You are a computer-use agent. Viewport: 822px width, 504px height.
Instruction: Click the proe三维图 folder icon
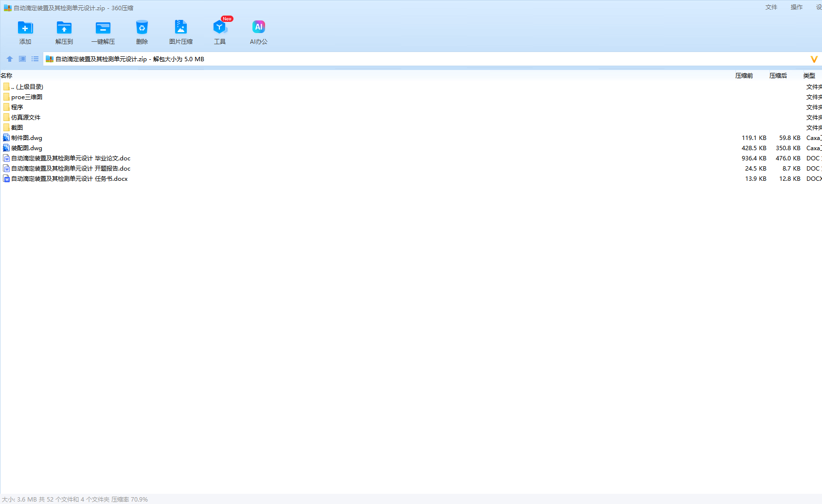6,97
